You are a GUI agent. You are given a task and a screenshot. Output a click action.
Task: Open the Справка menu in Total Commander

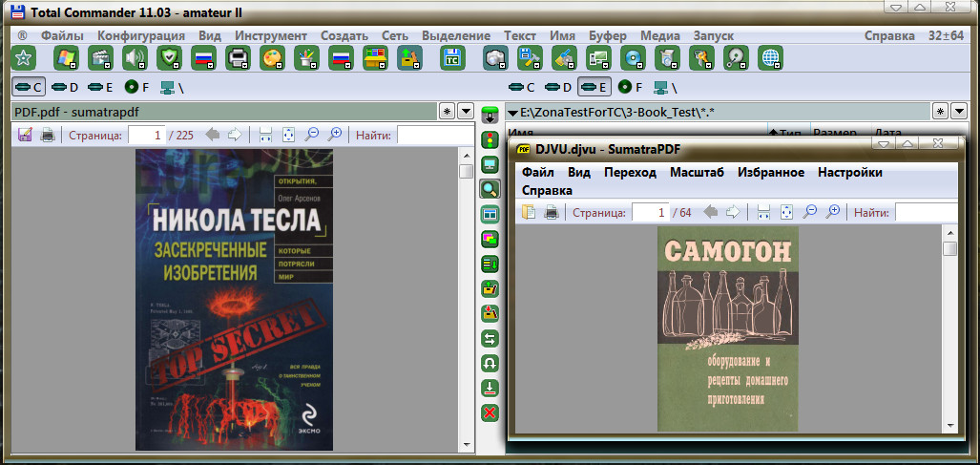coord(889,35)
